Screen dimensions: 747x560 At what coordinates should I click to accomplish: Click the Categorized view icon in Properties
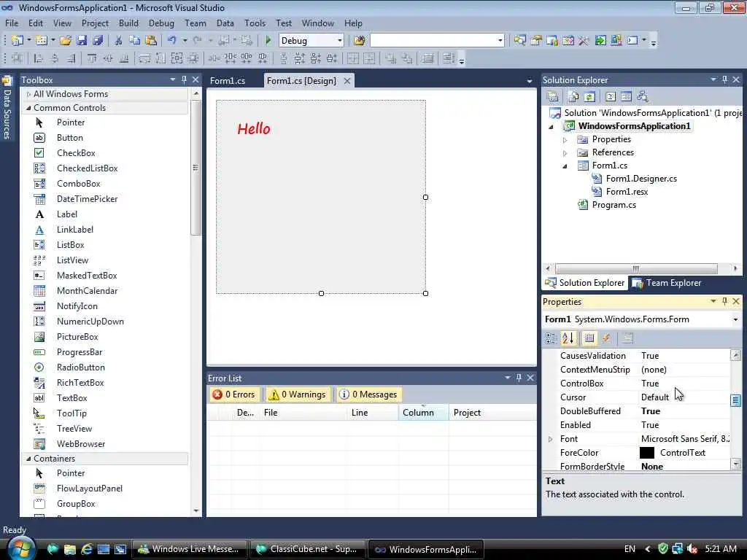pos(551,338)
